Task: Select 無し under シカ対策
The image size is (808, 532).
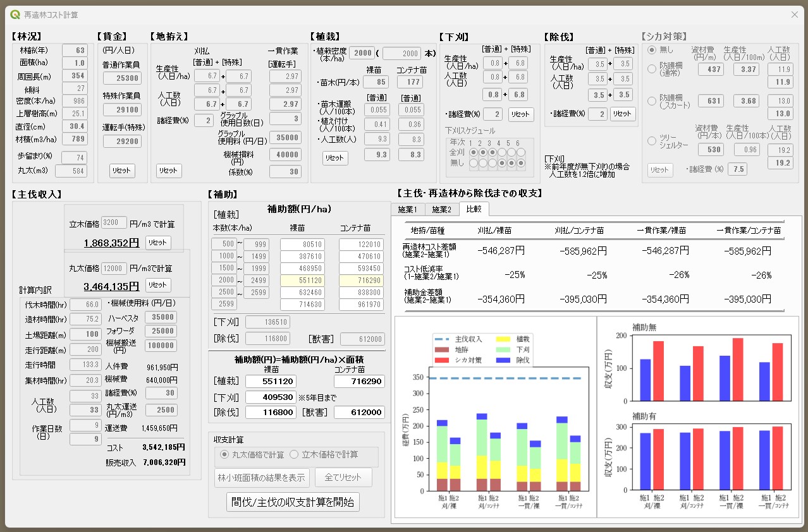Action: click(x=653, y=50)
